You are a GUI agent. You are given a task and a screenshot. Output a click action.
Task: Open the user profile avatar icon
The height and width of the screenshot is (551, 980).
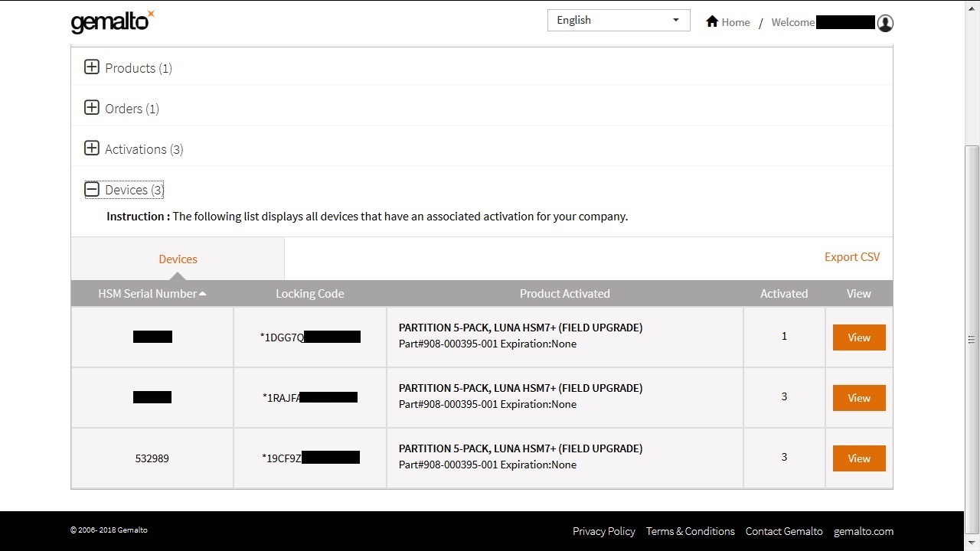[885, 23]
